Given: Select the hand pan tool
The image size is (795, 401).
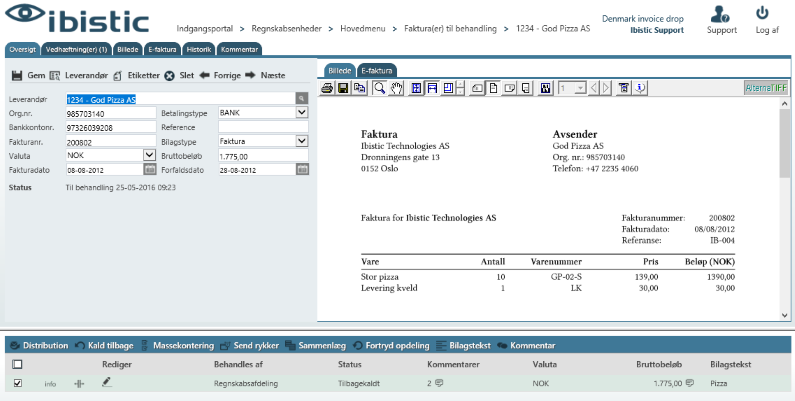Looking at the screenshot, I should click(396, 88).
